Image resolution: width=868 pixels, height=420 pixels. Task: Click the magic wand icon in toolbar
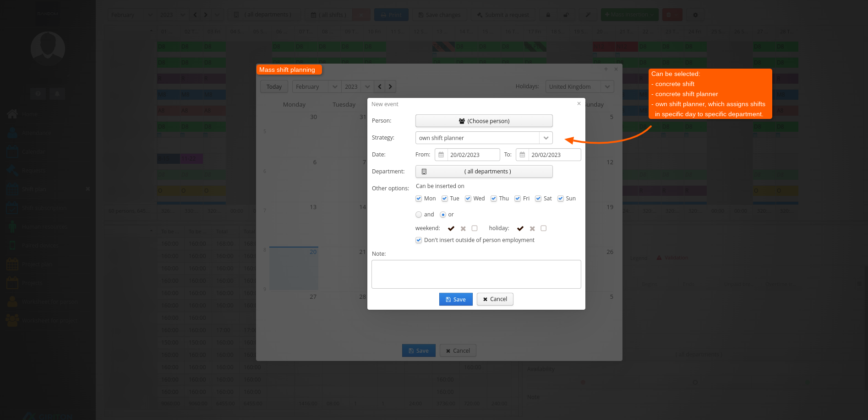click(x=588, y=15)
